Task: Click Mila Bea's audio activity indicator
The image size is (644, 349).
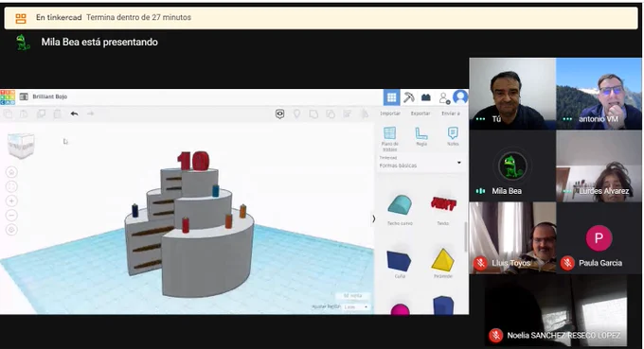Action: click(480, 191)
